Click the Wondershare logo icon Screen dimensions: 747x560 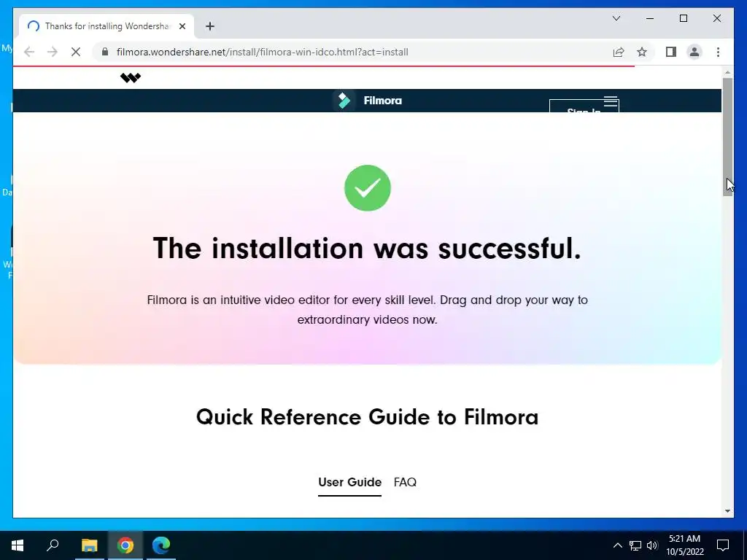131,77
